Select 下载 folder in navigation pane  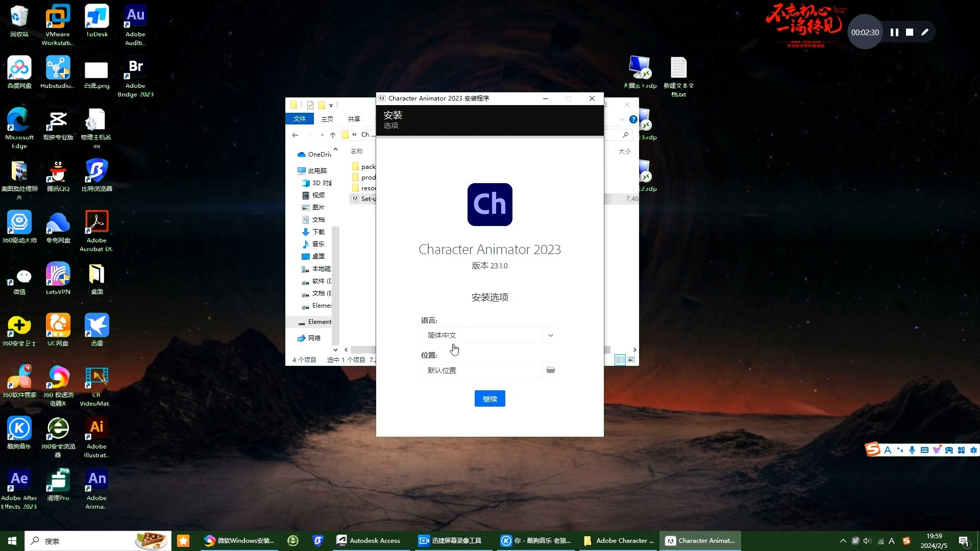(313, 232)
